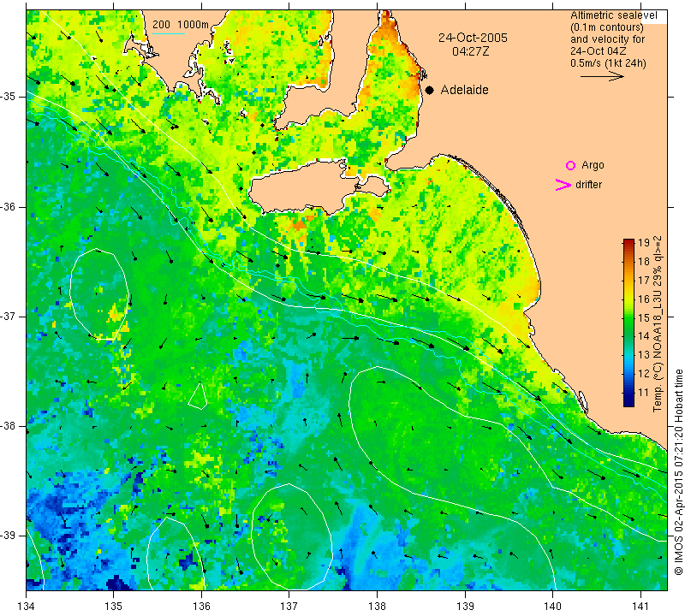Click the 'Altimetric sealevel' caption line
This screenshot has height=616, width=685.
point(613,15)
